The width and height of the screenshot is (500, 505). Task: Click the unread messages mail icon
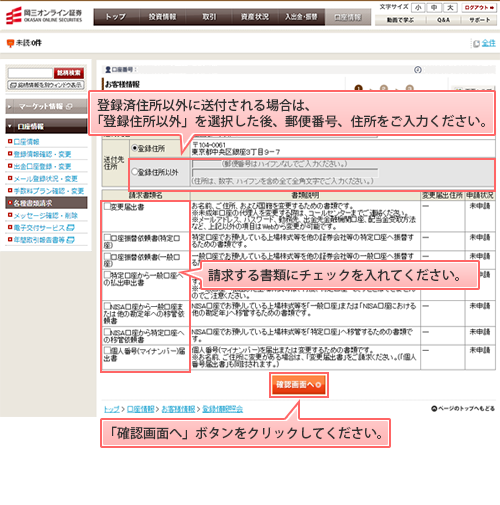click(10, 43)
